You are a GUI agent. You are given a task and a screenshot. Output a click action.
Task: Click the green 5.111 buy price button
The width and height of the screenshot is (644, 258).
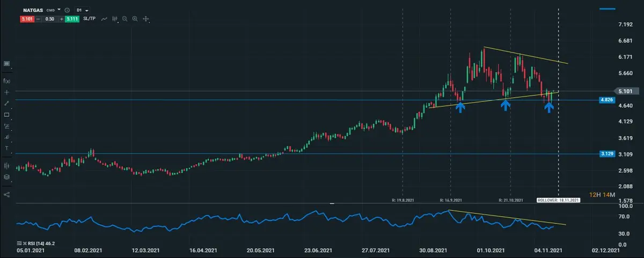click(72, 19)
